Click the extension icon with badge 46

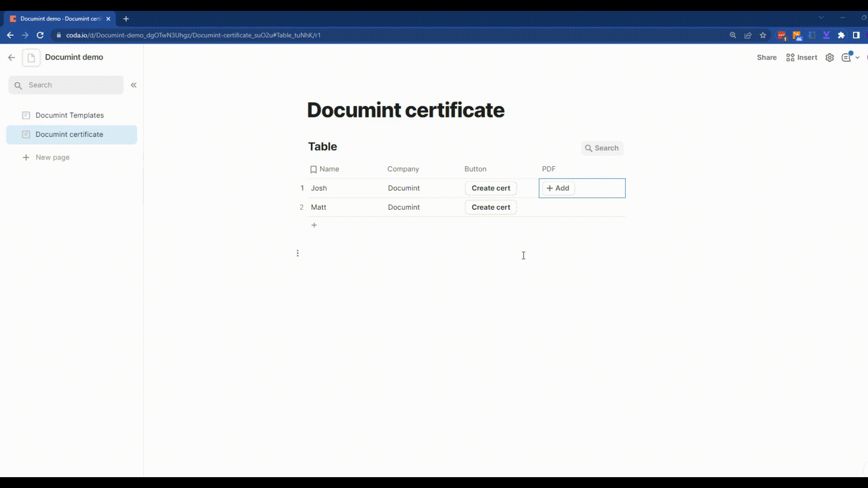(x=797, y=36)
